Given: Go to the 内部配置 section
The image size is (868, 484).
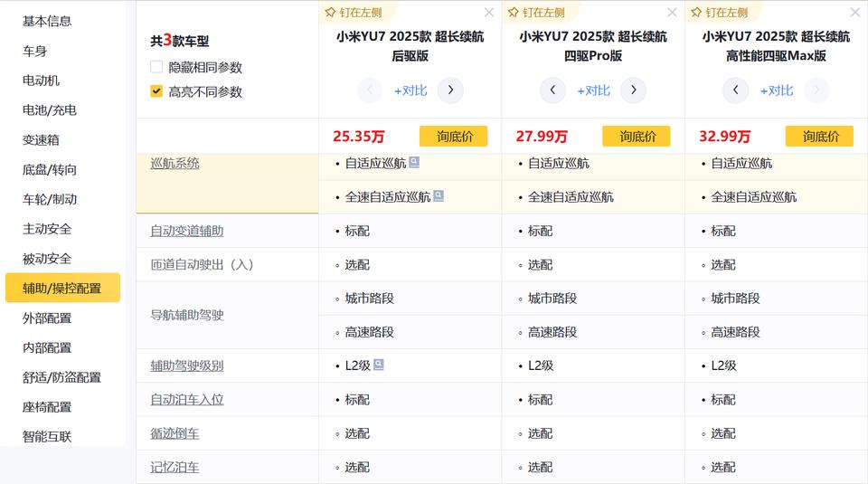Looking at the screenshot, I should pos(47,347).
